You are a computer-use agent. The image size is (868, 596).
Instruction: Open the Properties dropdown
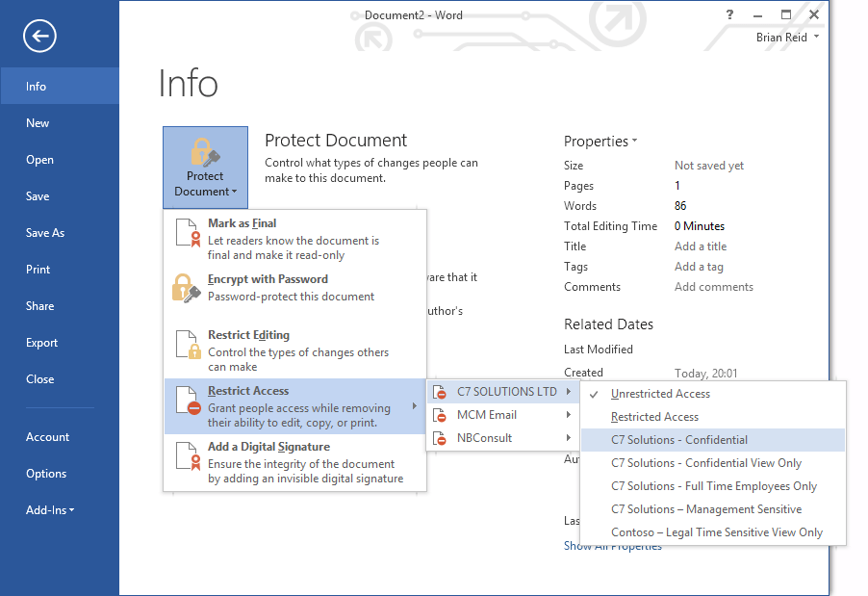pyautogui.click(x=598, y=141)
